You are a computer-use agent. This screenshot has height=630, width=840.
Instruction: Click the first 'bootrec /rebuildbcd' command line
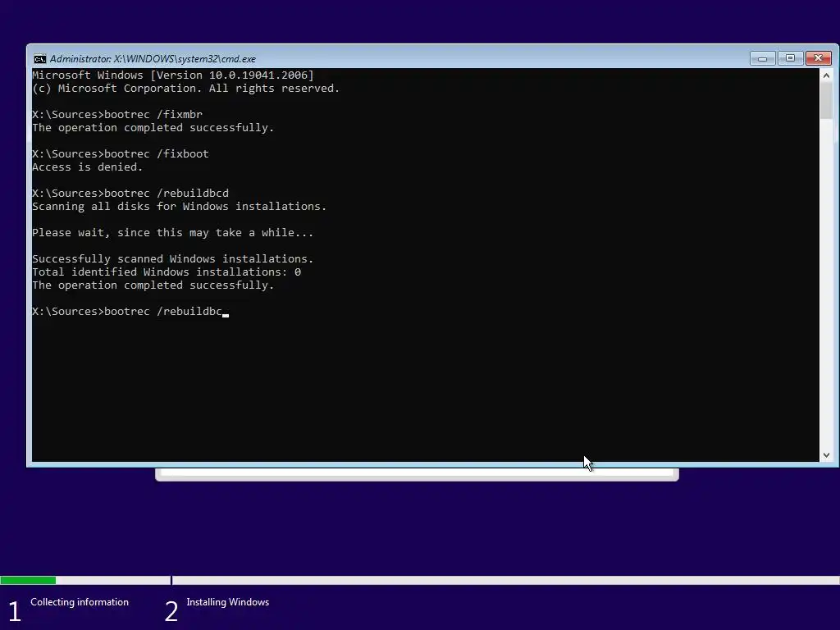[x=130, y=194]
